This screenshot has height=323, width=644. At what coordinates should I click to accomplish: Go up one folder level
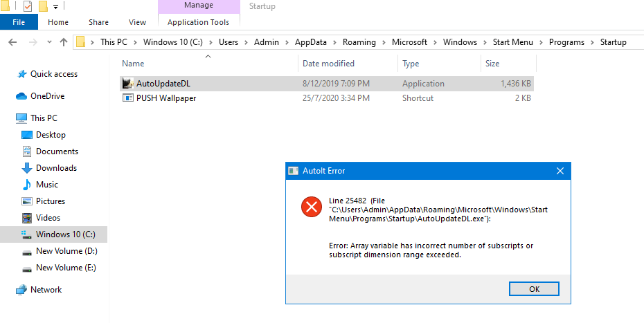click(x=64, y=42)
